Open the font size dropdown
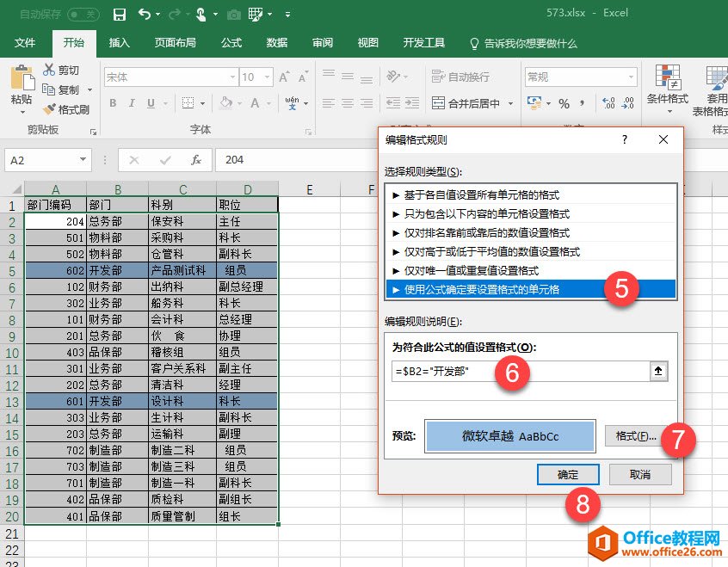728x567 pixels. pos(266,77)
